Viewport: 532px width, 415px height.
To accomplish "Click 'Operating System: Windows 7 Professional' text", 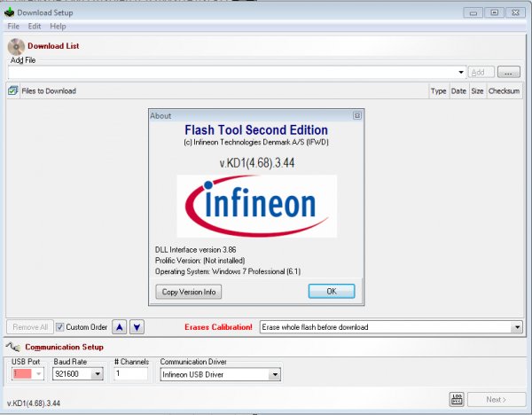I will click(228, 271).
